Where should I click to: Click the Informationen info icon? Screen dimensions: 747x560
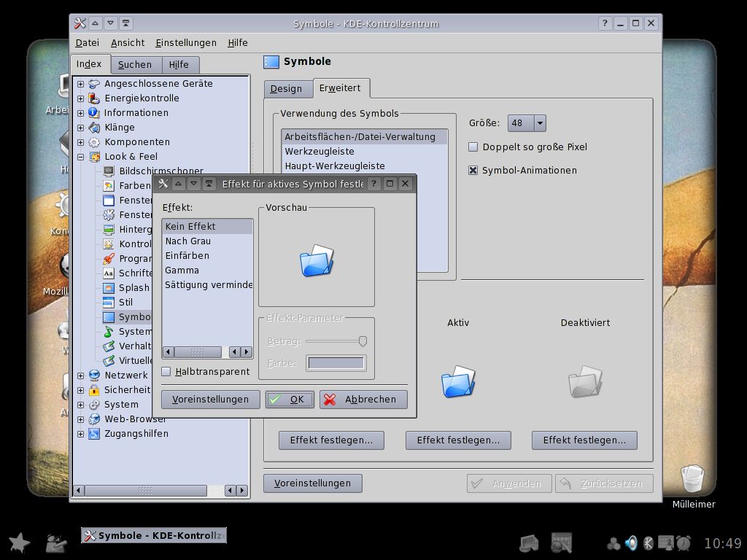[94, 113]
